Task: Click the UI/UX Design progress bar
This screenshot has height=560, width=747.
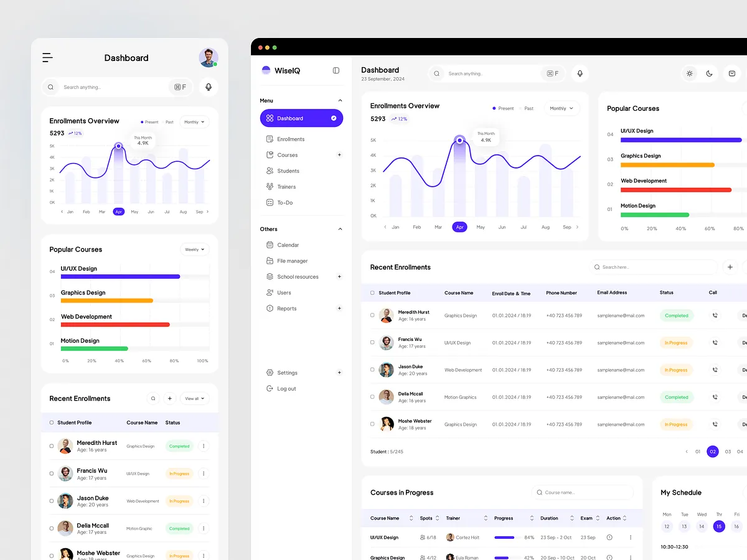Action: (x=681, y=140)
